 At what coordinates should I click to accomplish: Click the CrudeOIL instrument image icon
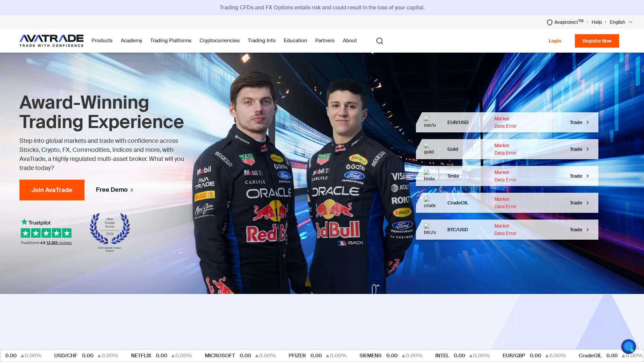coord(430,202)
